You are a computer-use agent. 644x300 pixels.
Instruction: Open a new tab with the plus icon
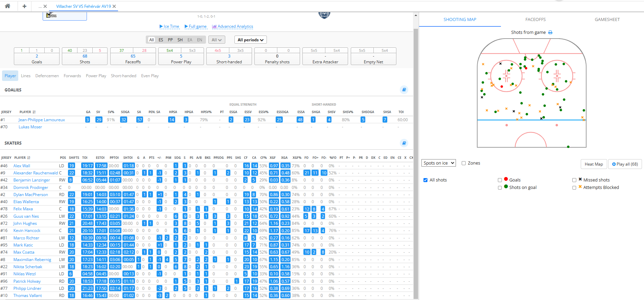click(24, 6)
